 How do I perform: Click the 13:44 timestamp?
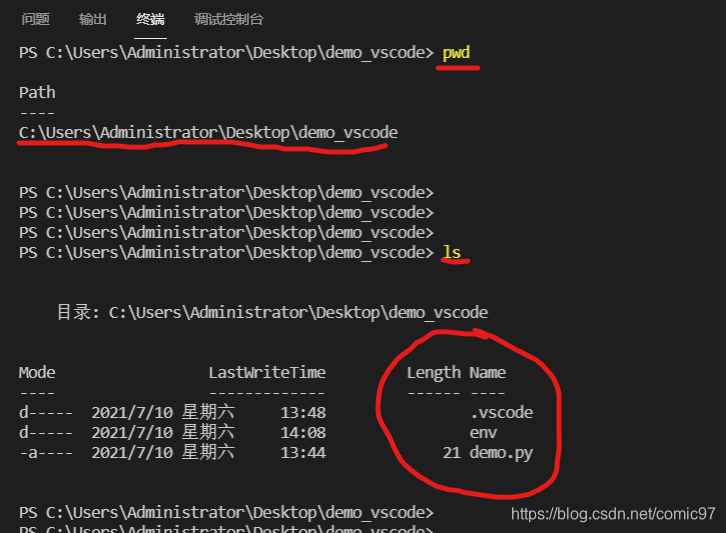303,452
